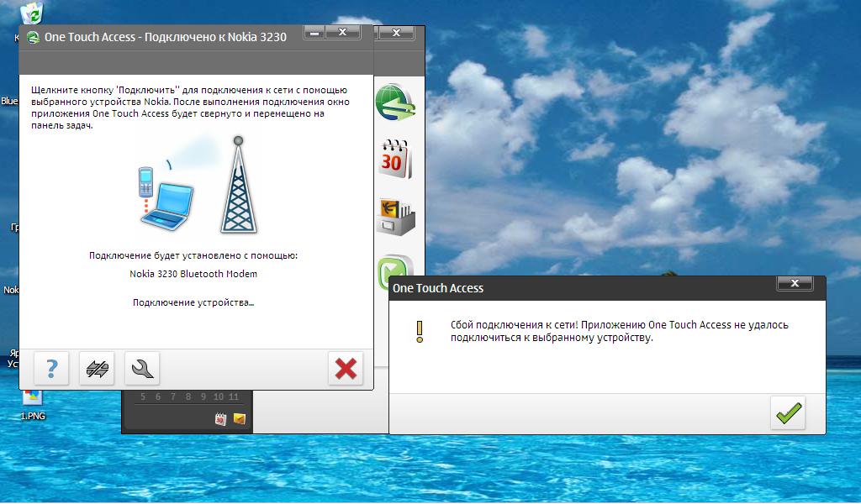Click 'Подключение будет установлено с помощью:' label
Image resolution: width=861 pixels, height=504 pixels.
click(193, 255)
